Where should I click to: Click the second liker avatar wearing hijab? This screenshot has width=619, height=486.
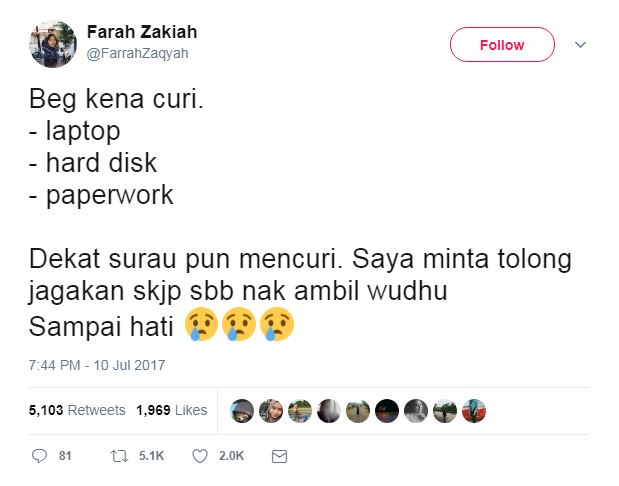(271, 411)
